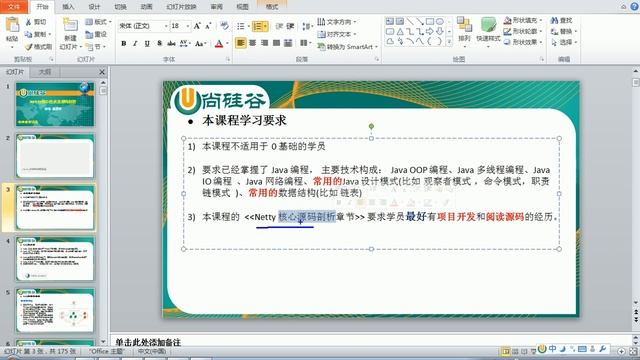Select the rectangle shape in shapes gallery
Image resolution: width=640 pixels, height=360 pixels.
pyautogui.click(x=430, y=21)
